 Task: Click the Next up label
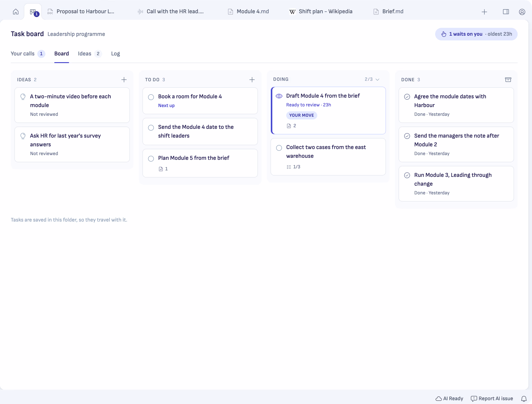click(166, 105)
